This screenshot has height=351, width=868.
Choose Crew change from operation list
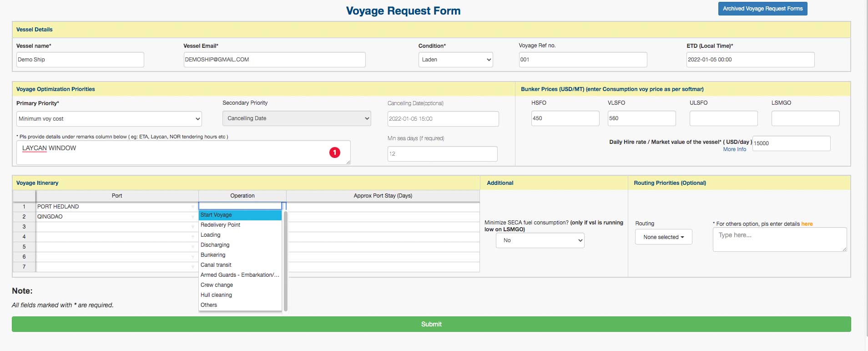coord(240,285)
